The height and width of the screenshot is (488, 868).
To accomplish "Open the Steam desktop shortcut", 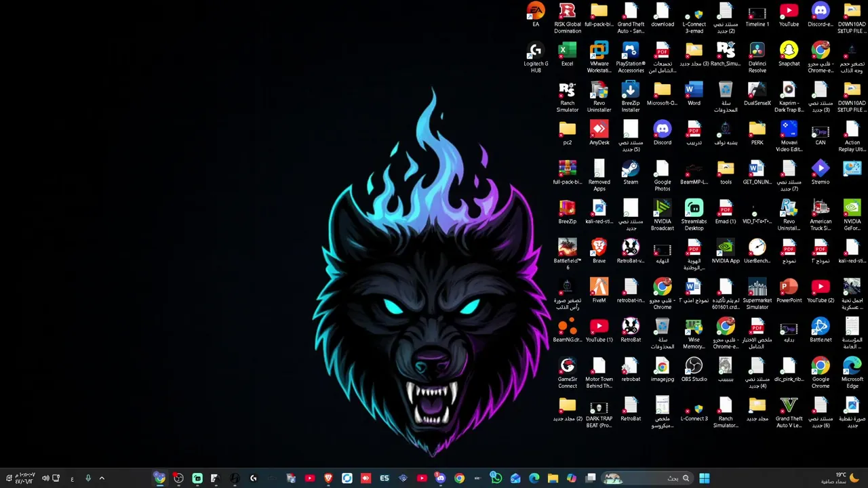I will [x=631, y=173].
